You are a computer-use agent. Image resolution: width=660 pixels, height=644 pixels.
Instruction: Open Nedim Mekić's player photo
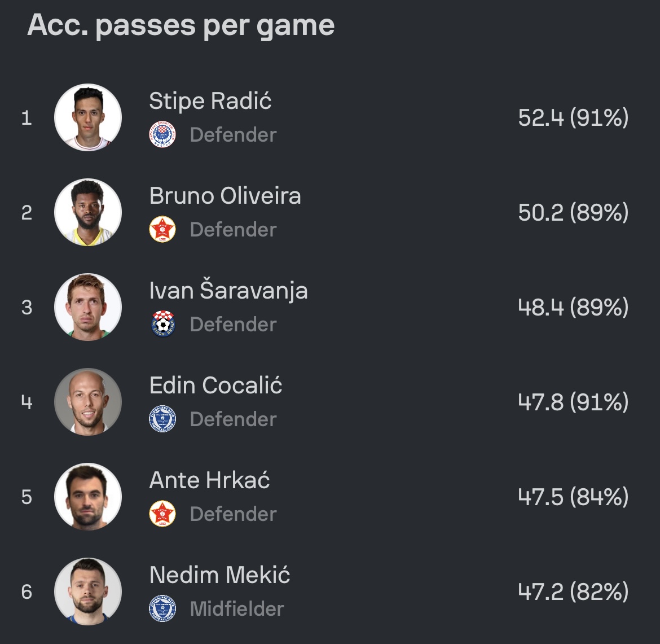(88, 592)
